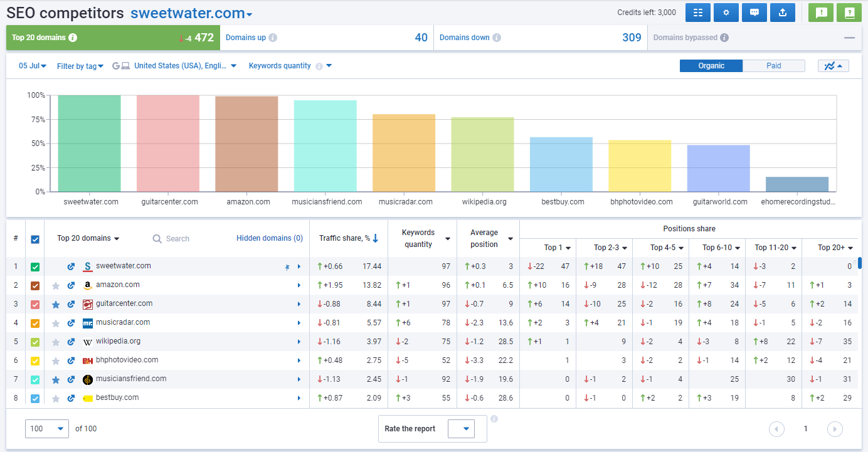Image resolution: width=868 pixels, height=452 pixels.
Task: Uncheck bestbuy.com blue checkbox
Action: 35,399
